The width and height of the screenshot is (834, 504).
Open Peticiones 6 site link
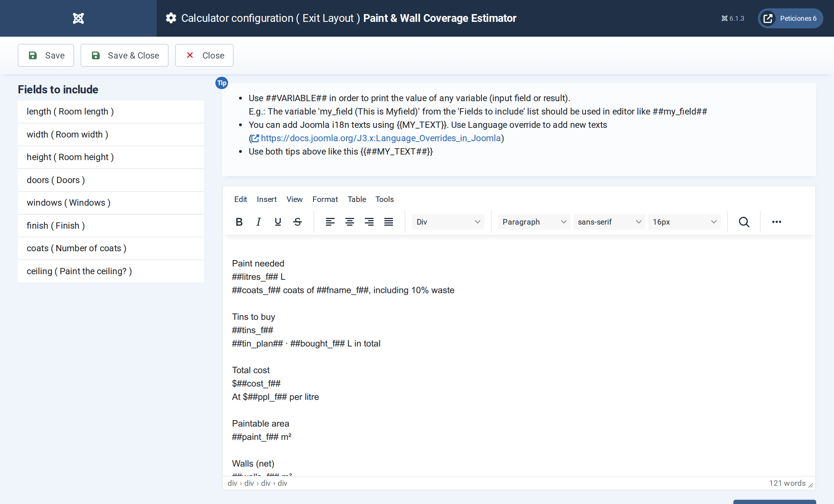click(790, 19)
